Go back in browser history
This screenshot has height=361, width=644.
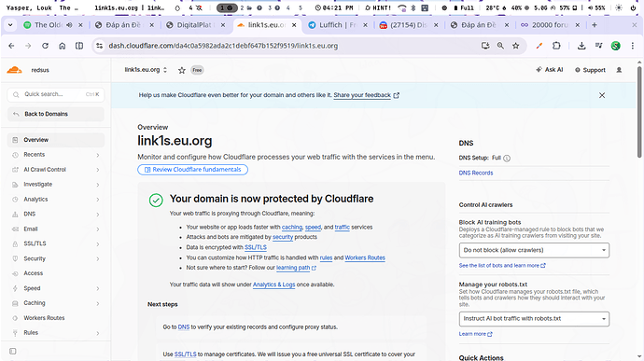11,46
